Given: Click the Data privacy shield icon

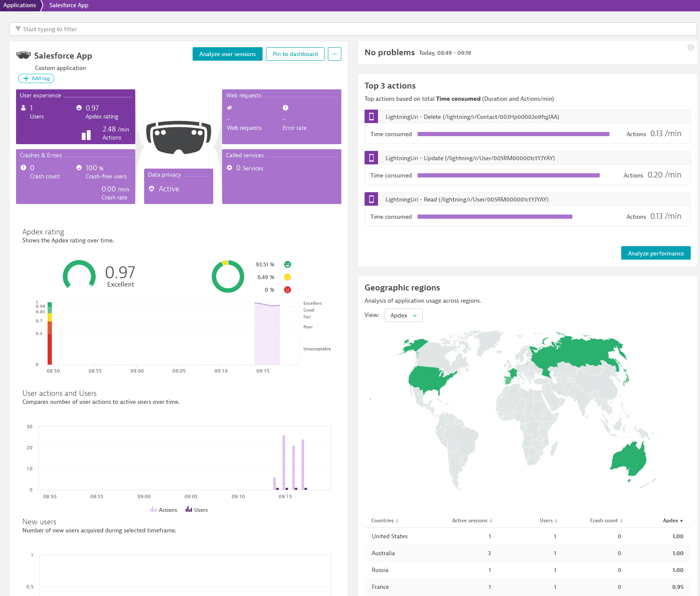Looking at the screenshot, I should pos(152,189).
